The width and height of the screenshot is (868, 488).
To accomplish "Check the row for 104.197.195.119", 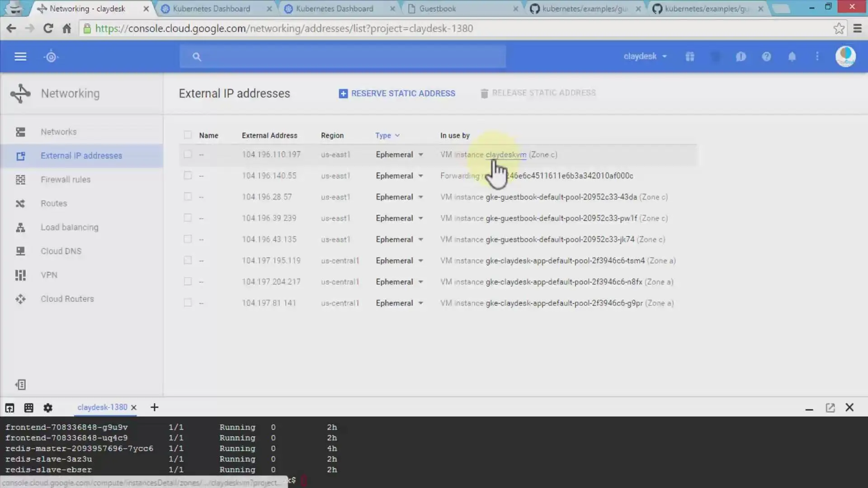I will click(x=188, y=261).
